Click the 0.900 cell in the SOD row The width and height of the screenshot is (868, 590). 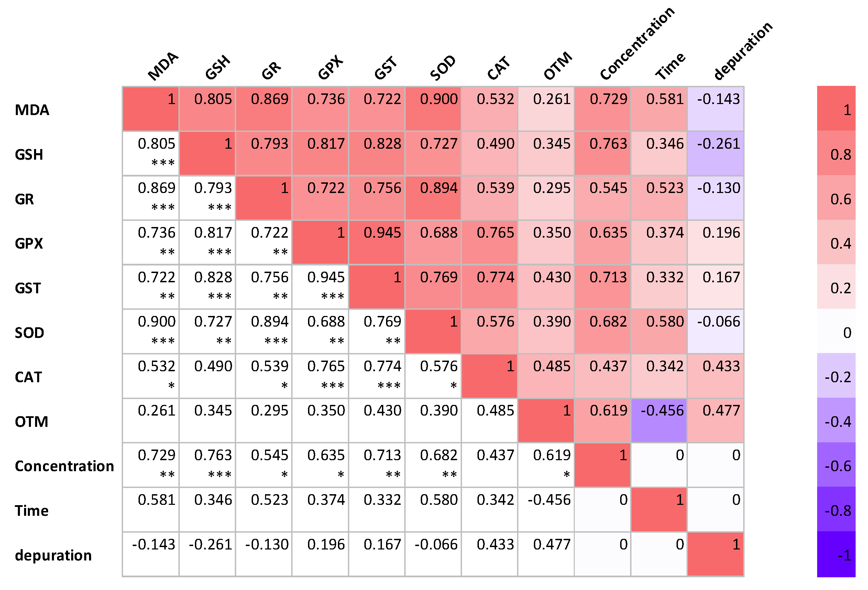point(151,332)
